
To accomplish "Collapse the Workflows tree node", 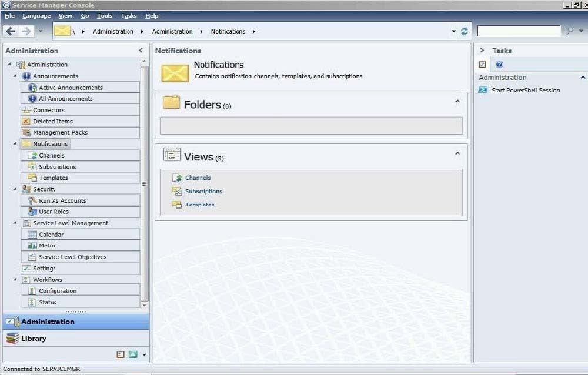I will click(x=15, y=279).
